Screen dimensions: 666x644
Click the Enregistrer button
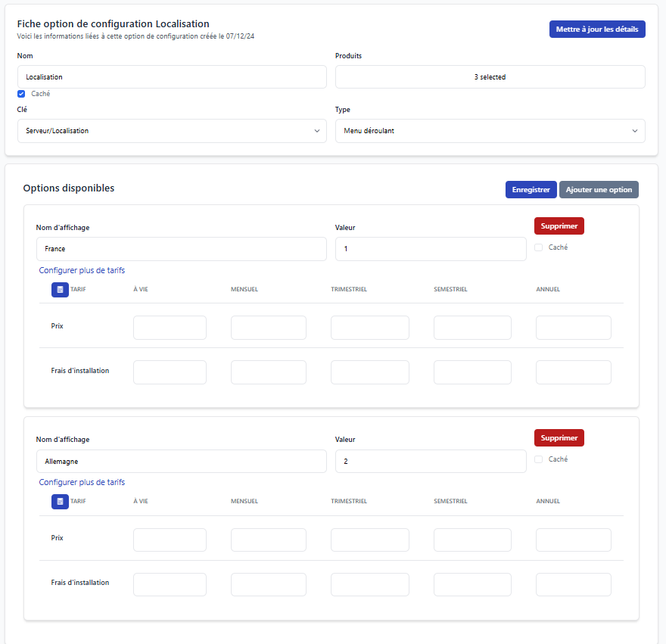[531, 189]
